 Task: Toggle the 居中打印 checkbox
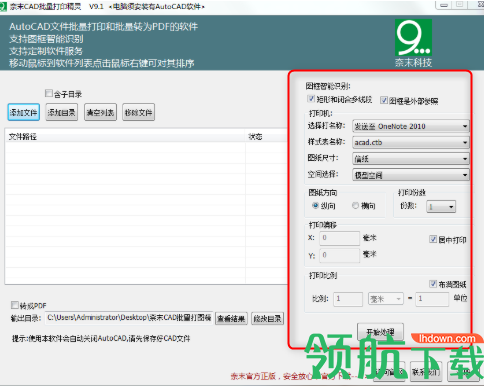[x=433, y=239]
